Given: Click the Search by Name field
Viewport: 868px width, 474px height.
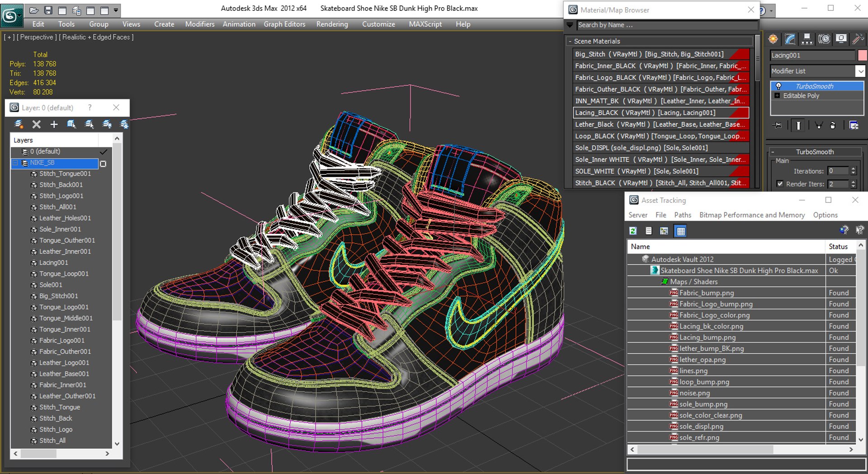Looking at the screenshot, I should pyautogui.click(x=667, y=25).
